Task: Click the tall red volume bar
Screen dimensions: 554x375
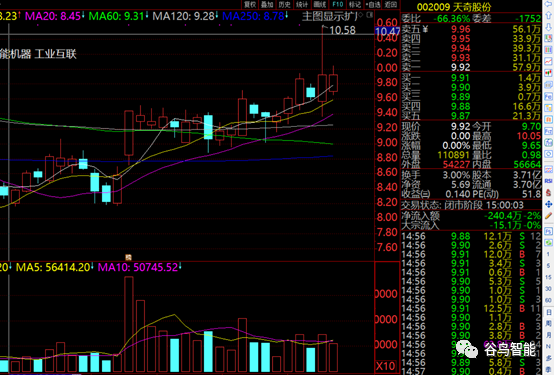Action: 129,324
